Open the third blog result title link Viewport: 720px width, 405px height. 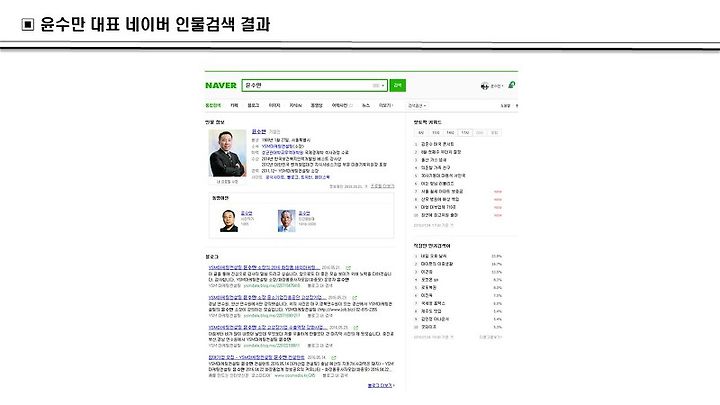(268, 327)
